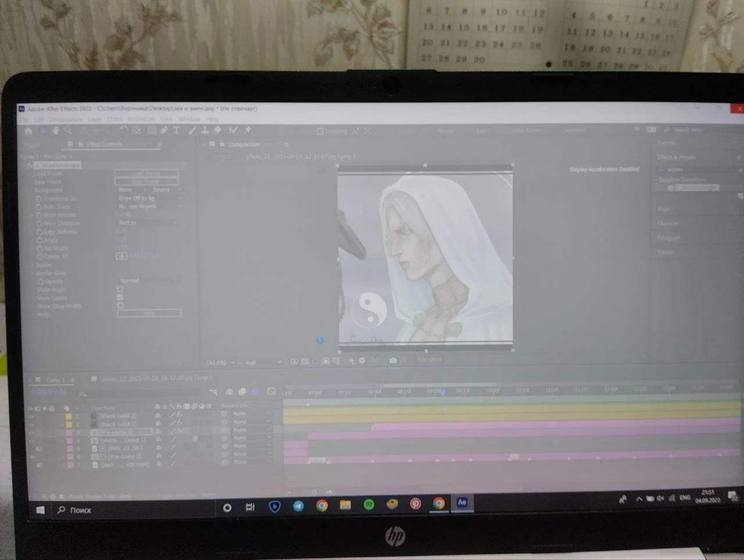
Task: Select the Horizontal Type tool
Action: (177, 131)
